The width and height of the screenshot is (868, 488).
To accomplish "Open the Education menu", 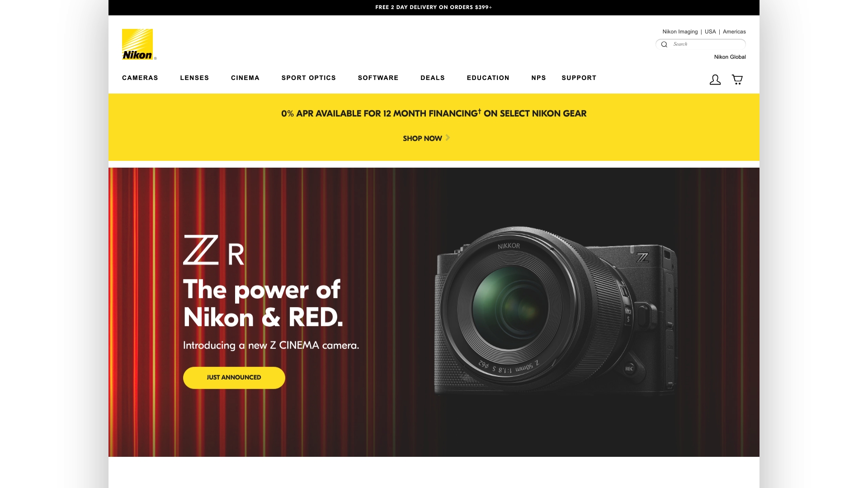I will tap(488, 78).
